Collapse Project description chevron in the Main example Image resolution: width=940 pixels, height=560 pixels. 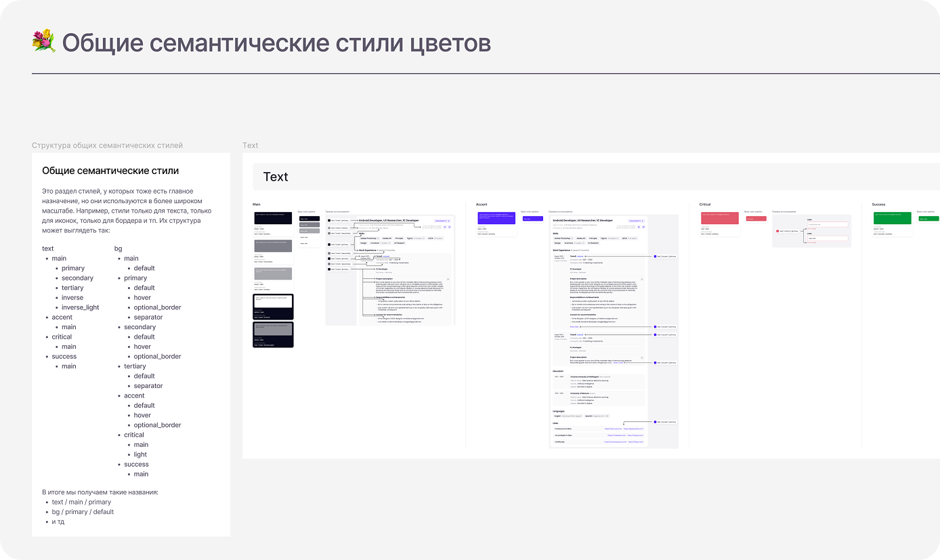448,279
